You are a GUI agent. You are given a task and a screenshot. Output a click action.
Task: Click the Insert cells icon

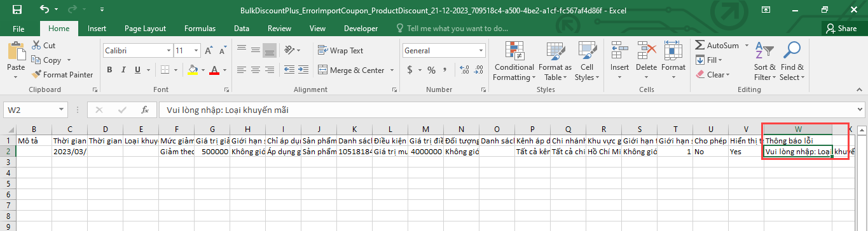click(619, 50)
